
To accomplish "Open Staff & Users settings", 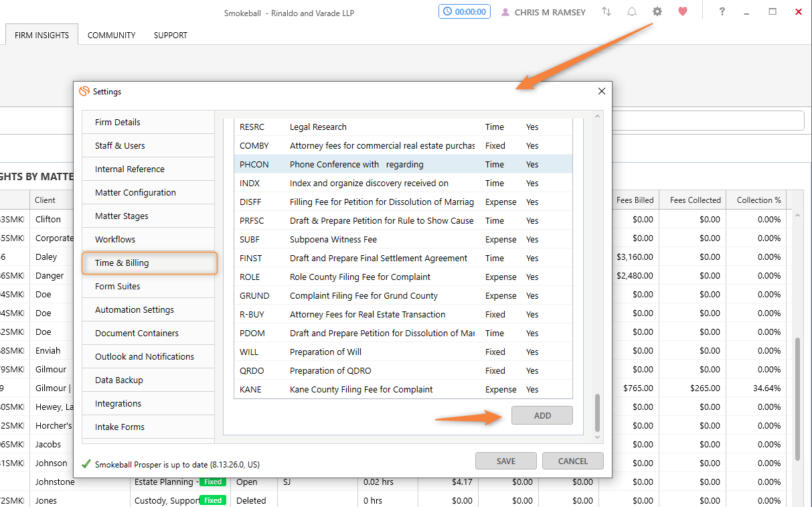I will [148, 145].
